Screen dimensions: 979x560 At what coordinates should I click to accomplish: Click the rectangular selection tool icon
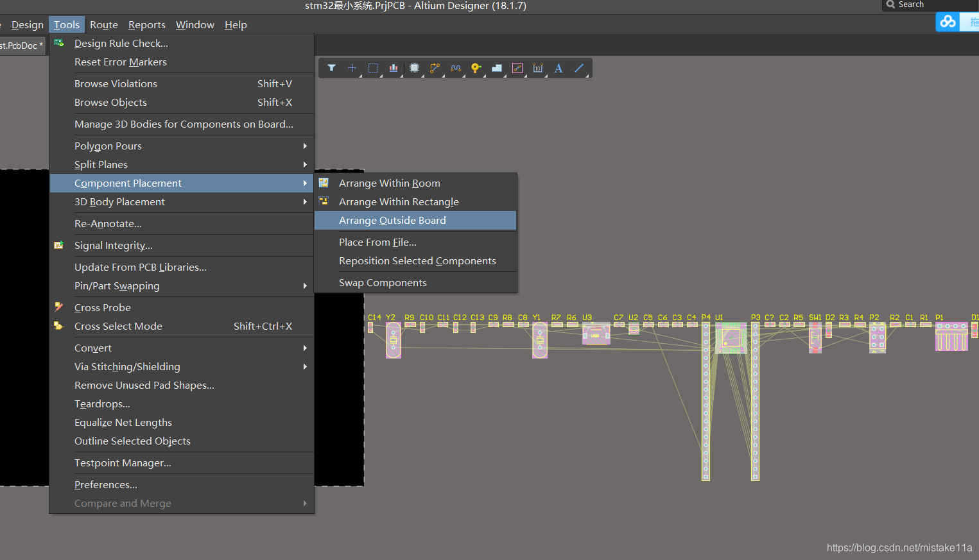(373, 68)
